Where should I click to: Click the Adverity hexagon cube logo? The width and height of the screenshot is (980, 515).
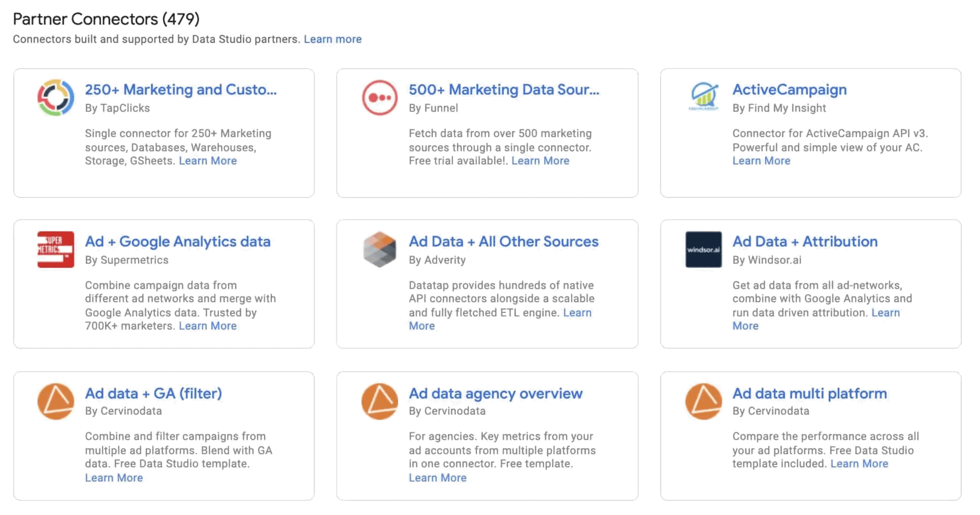(x=379, y=249)
